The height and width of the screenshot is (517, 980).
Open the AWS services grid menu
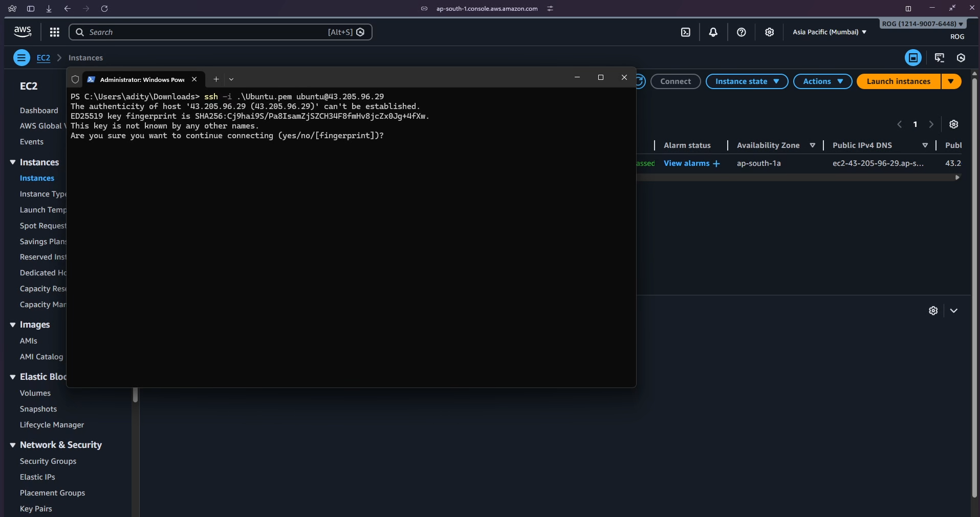(x=54, y=32)
